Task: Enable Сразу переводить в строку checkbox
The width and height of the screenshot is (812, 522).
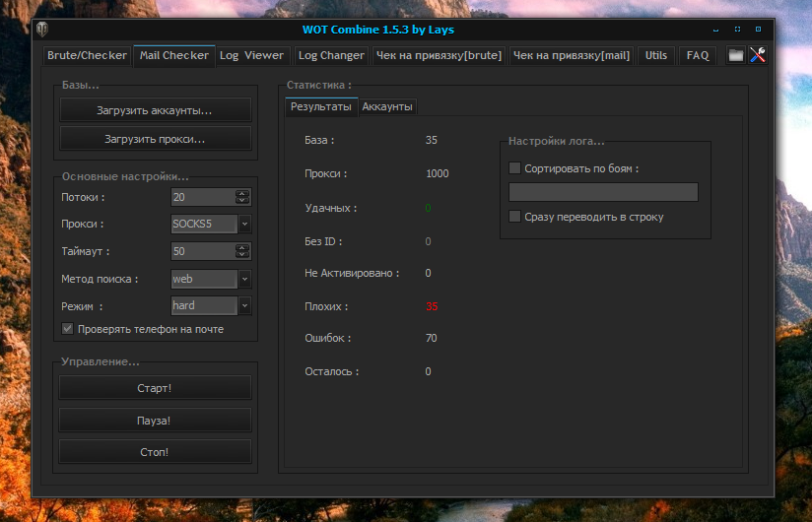Action: [x=514, y=217]
